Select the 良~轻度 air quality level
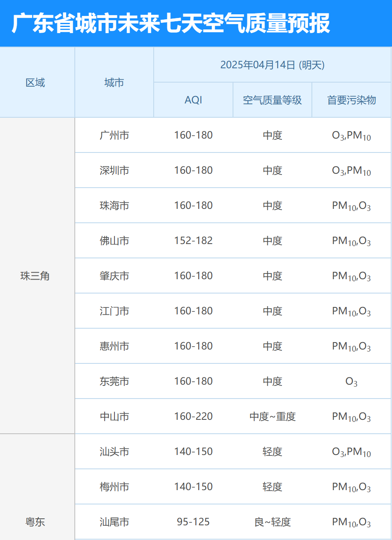The height and width of the screenshot is (540, 392). coord(272,522)
